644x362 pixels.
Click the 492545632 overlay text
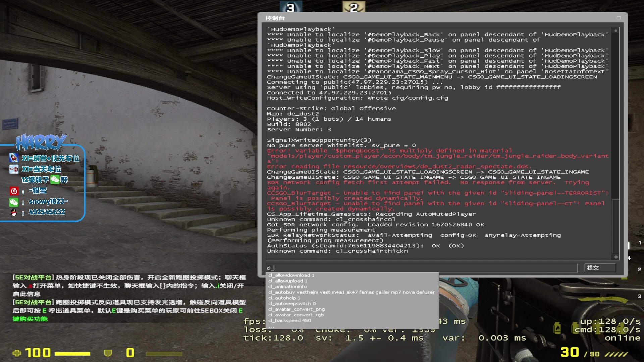[47, 212]
